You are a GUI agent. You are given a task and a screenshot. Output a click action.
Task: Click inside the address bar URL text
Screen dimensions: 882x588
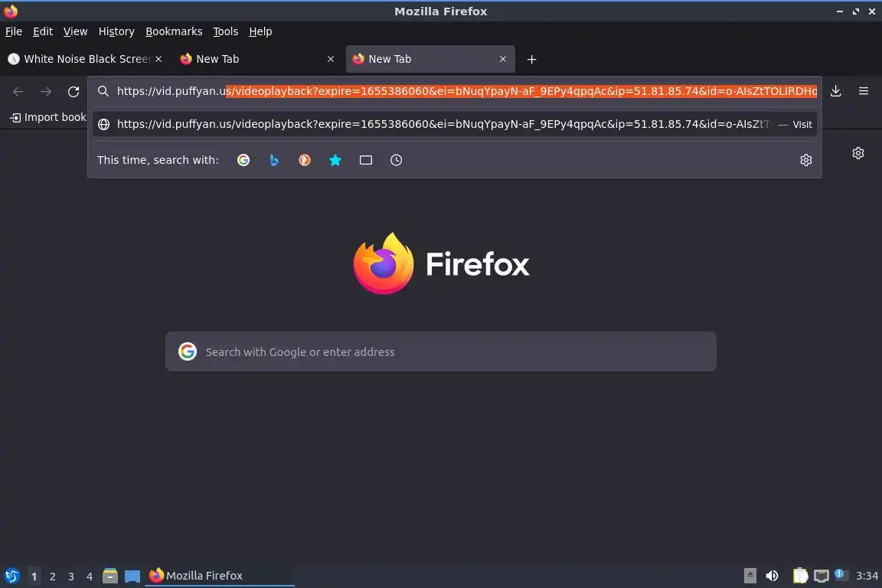(467, 91)
